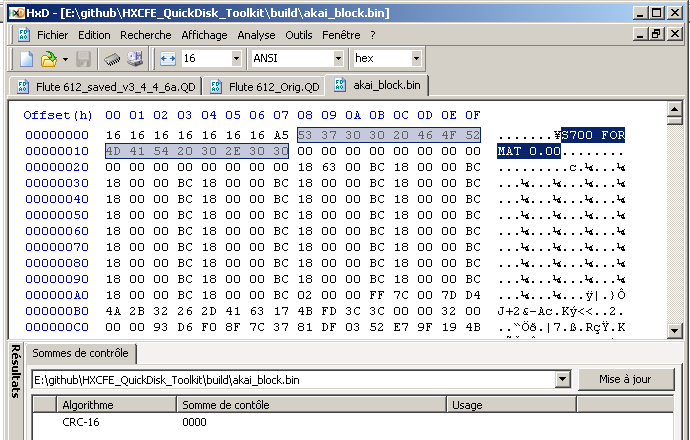This screenshot has height=440, width=690.
Task: Open the Affichage menu
Action: 204,35
